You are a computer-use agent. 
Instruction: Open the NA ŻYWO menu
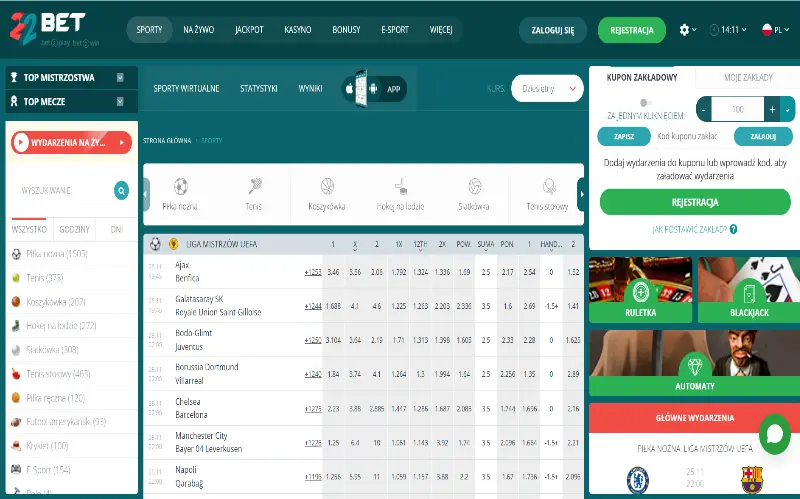coord(198,30)
